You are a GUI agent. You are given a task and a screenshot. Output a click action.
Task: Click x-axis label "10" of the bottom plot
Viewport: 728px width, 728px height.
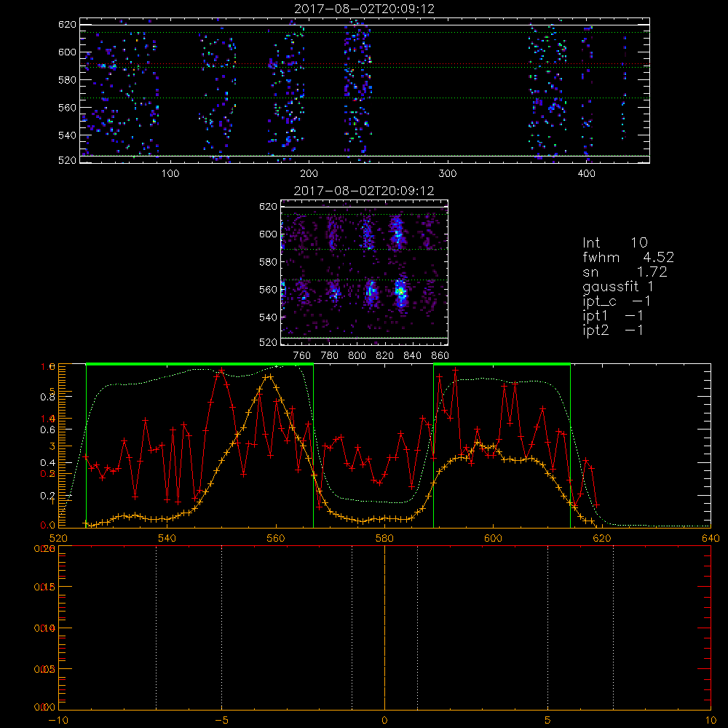click(x=711, y=720)
